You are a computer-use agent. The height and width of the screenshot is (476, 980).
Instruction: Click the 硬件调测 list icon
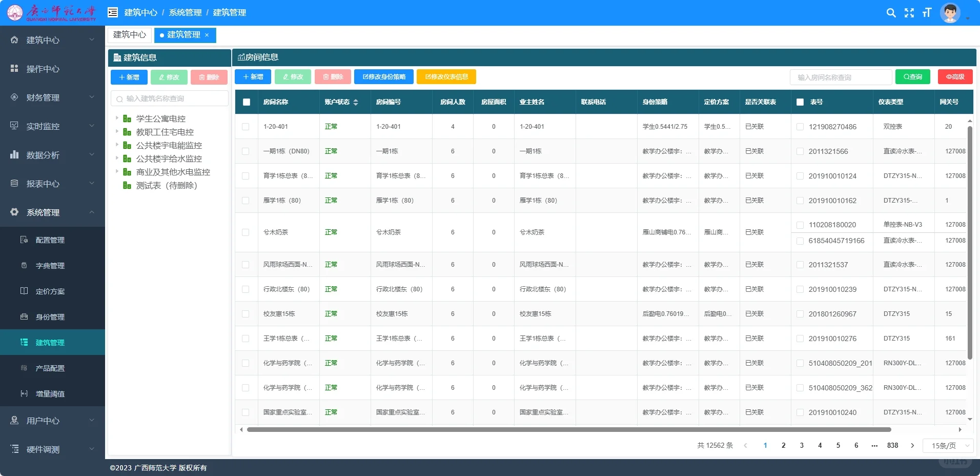[14, 449]
